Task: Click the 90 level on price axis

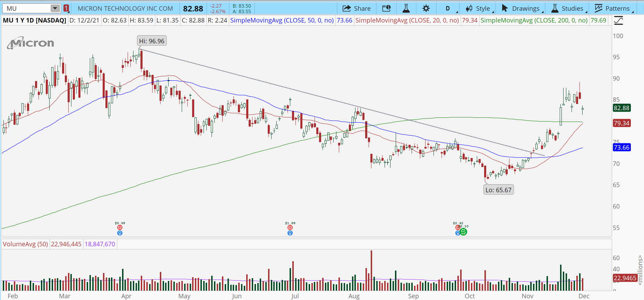Action: pos(616,79)
